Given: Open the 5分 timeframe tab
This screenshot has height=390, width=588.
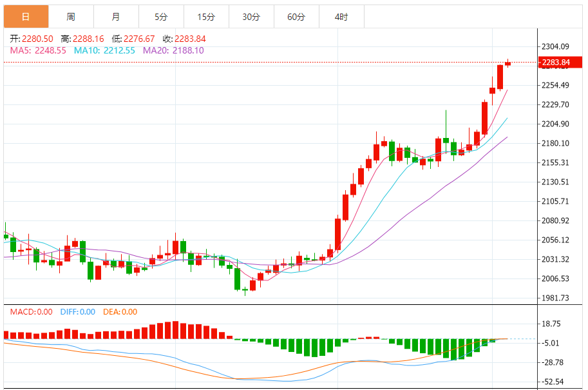Looking at the screenshot, I should click(161, 17).
